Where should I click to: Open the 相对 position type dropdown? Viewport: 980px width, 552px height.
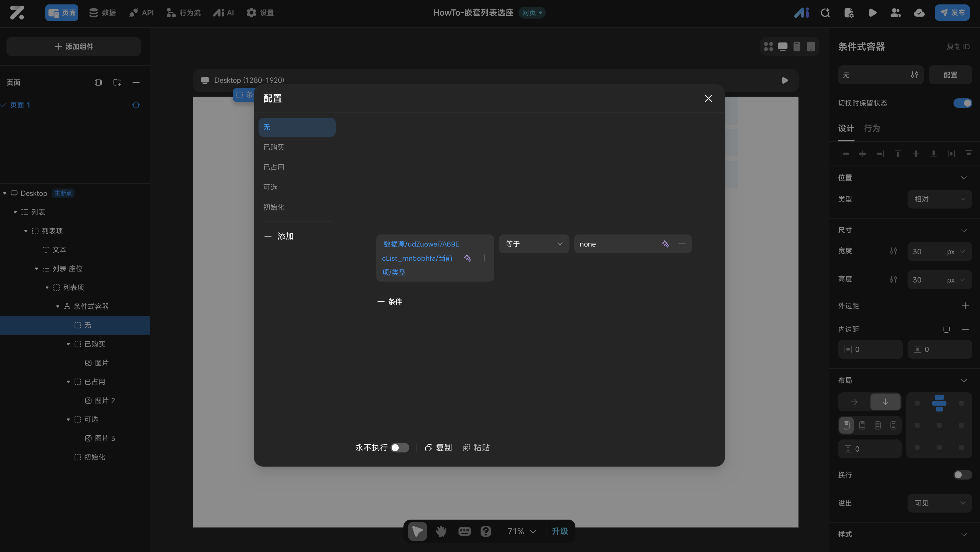tap(939, 199)
